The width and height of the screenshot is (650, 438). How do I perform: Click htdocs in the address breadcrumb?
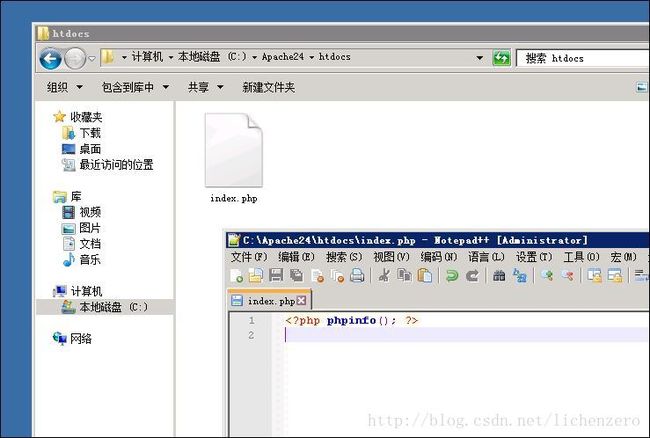335,57
